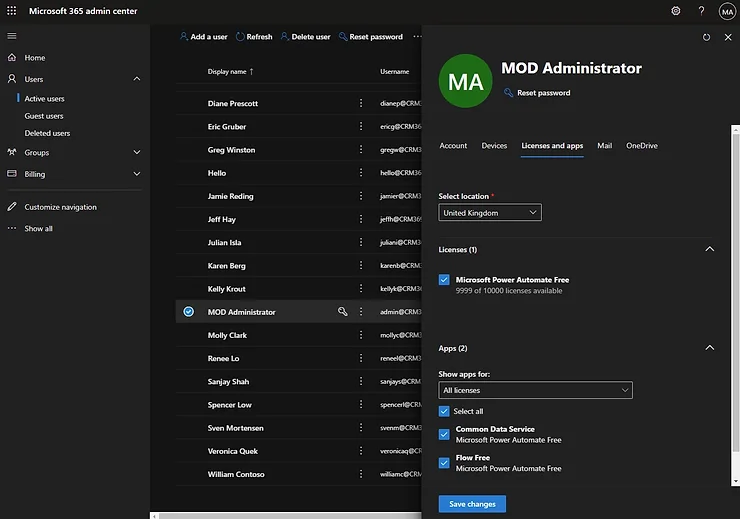Uncheck the Select all apps checkbox
The width and height of the screenshot is (740, 519).
(444, 411)
